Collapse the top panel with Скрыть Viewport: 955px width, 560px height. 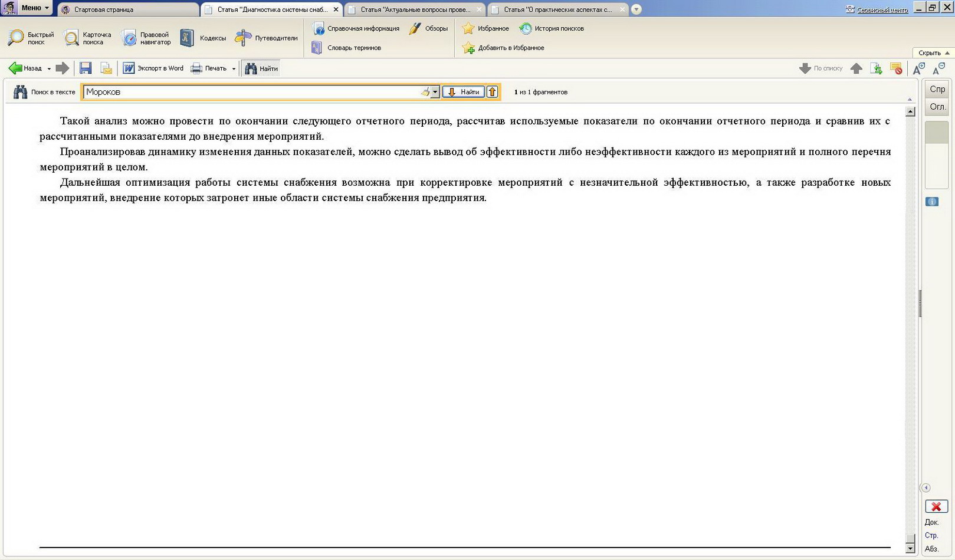(933, 53)
